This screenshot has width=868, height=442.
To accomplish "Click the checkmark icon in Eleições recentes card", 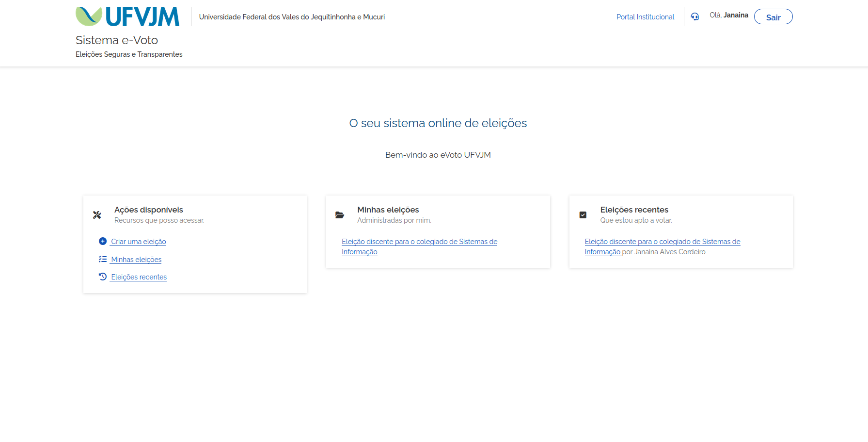I will click(583, 215).
